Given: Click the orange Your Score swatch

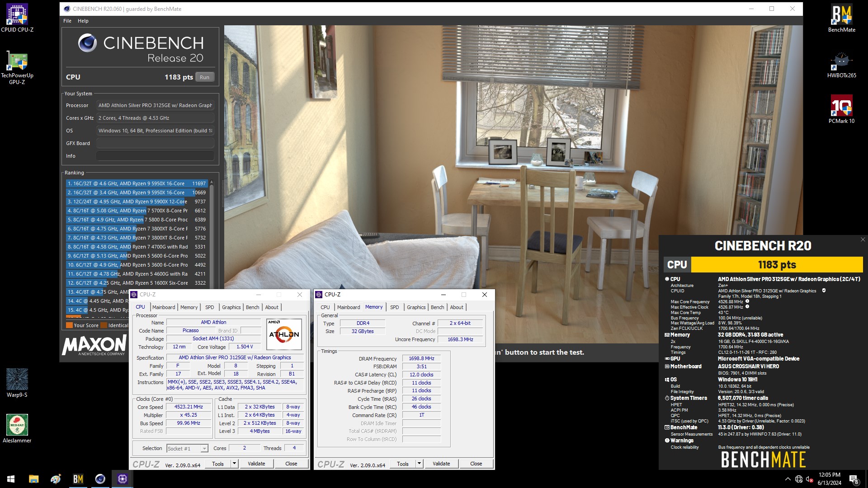Looking at the screenshot, I should tap(69, 325).
